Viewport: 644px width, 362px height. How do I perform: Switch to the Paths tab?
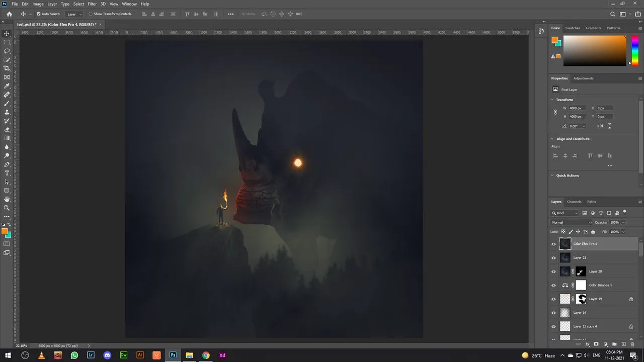(x=591, y=202)
